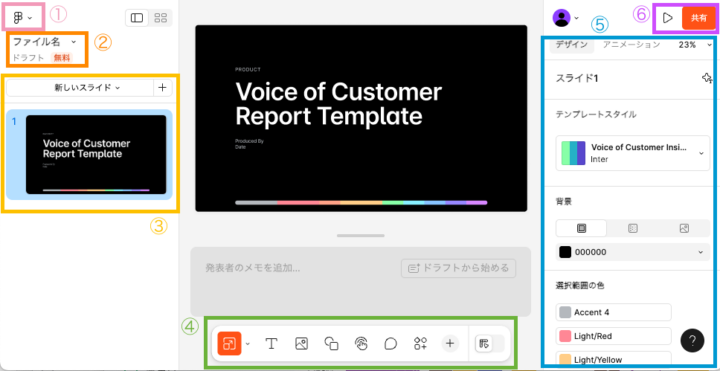The width and height of the screenshot is (720, 371).
Task: Switch to grid view
Action: tap(160, 18)
